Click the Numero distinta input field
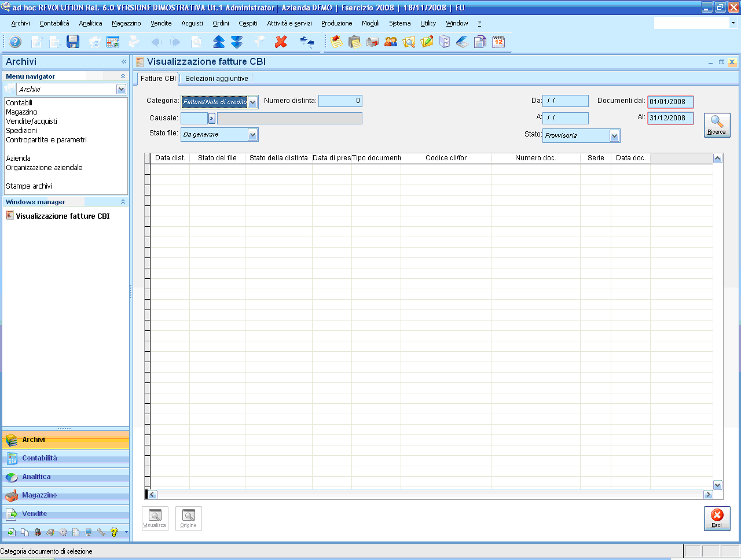The width and height of the screenshot is (741, 560). tap(340, 101)
